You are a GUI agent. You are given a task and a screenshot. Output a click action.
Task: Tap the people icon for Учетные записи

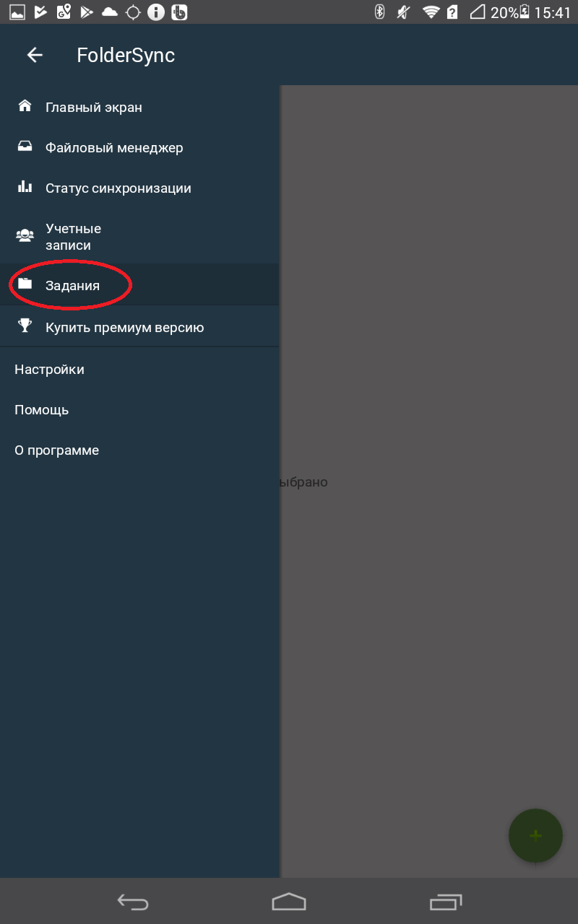tap(25, 235)
